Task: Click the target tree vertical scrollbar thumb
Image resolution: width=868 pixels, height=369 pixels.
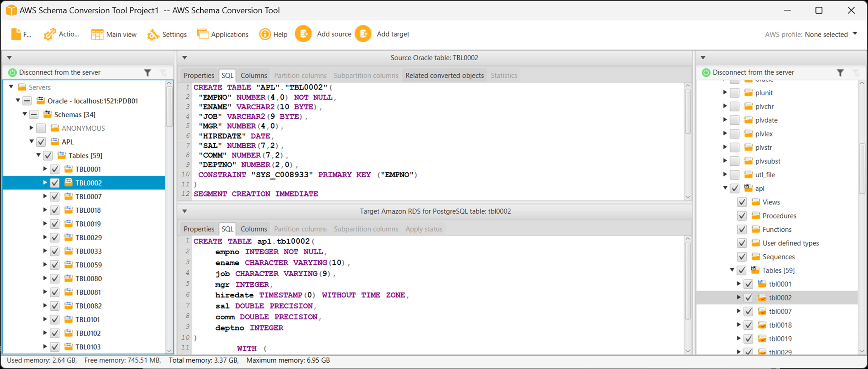Action: tap(862, 168)
